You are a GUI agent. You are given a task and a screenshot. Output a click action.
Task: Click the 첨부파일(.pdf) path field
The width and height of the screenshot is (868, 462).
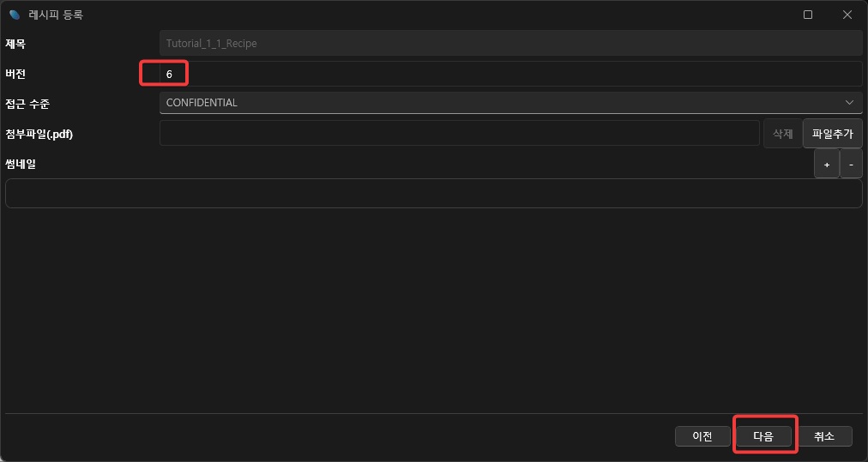pyautogui.click(x=459, y=134)
